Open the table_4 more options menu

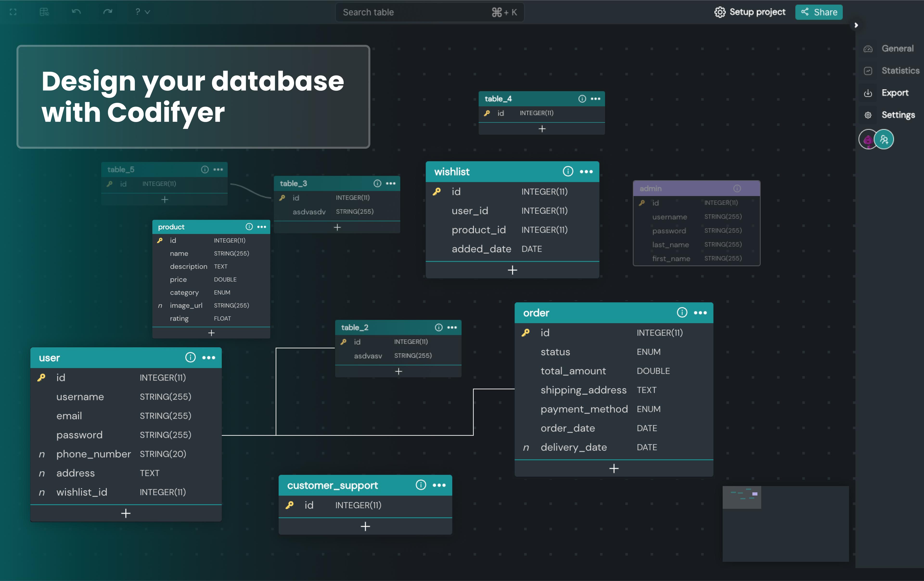click(x=596, y=99)
